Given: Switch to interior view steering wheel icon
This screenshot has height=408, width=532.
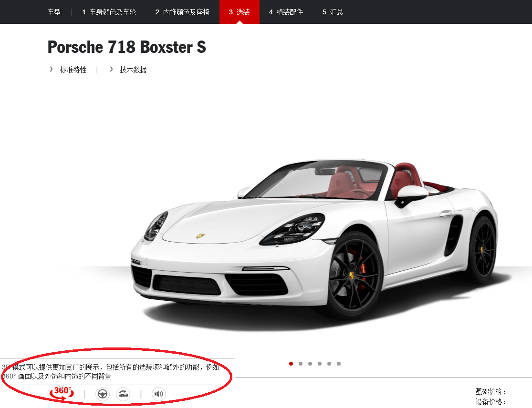Looking at the screenshot, I should [x=103, y=394].
